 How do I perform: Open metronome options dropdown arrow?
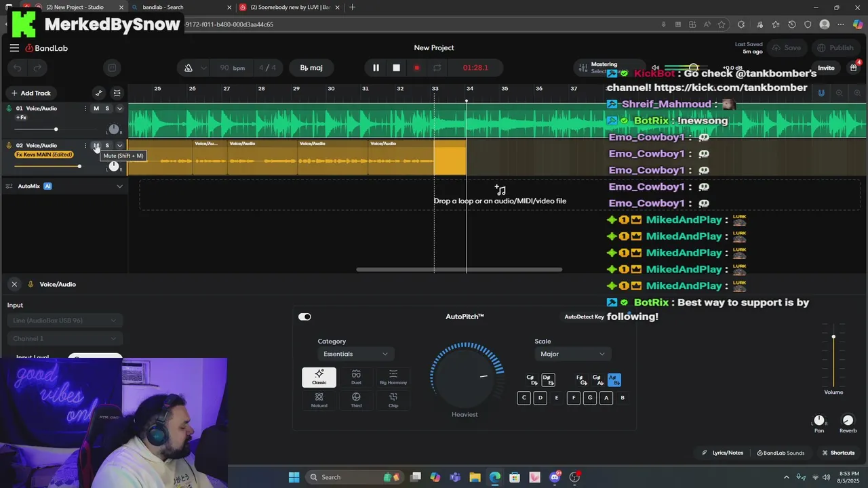click(204, 68)
